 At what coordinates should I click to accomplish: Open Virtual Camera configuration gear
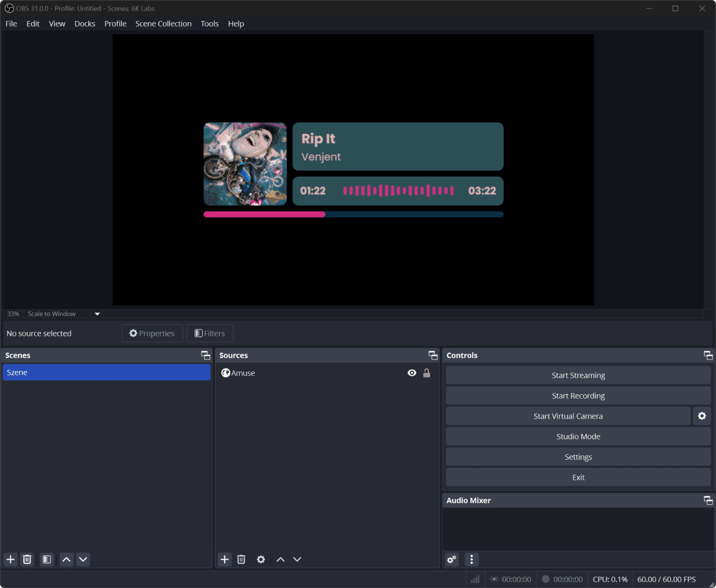click(702, 416)
